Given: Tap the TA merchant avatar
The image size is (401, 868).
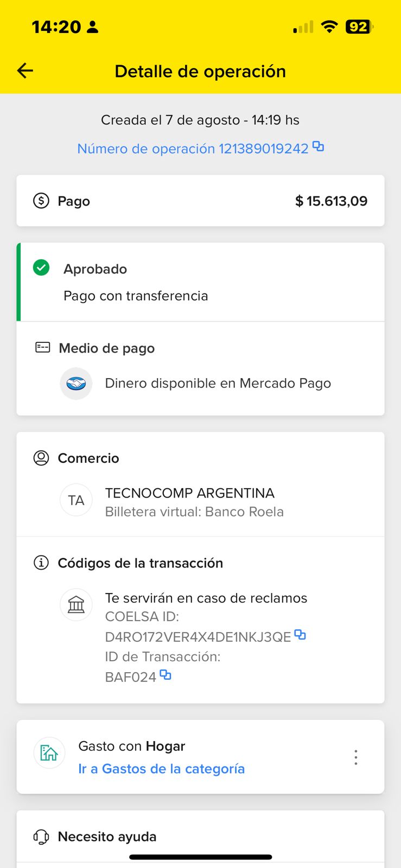Looking at the screenshot, I should tap(76, 500).
